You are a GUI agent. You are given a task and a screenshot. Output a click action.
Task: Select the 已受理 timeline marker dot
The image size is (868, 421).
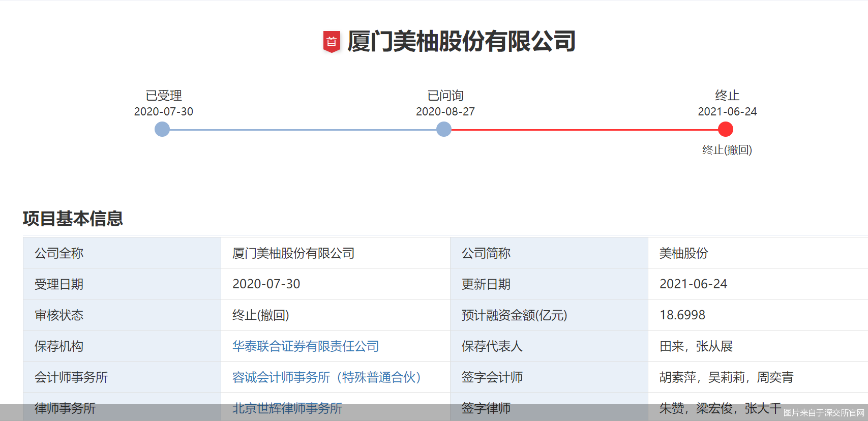click(x=162, y=129)
